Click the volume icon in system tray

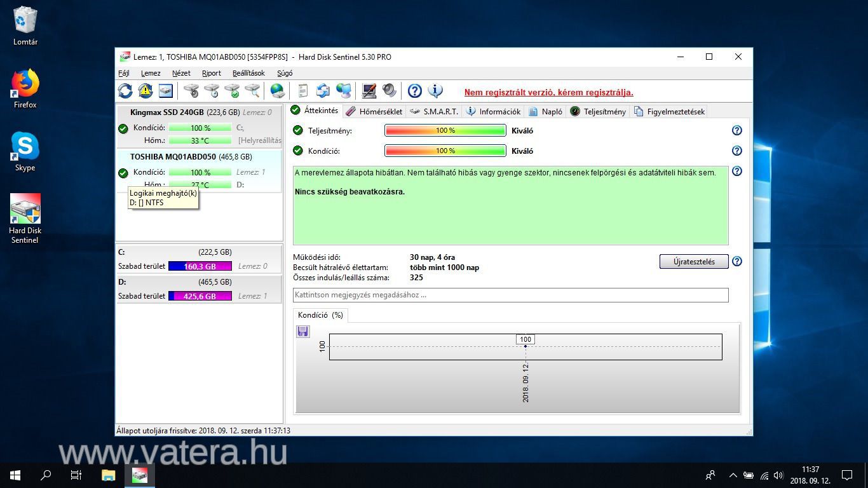(778, 475)
